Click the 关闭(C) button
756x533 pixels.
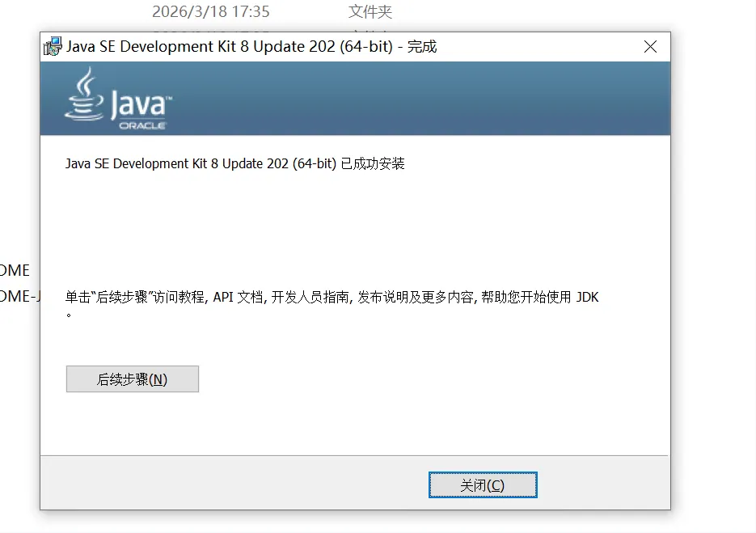pos(483,484)
